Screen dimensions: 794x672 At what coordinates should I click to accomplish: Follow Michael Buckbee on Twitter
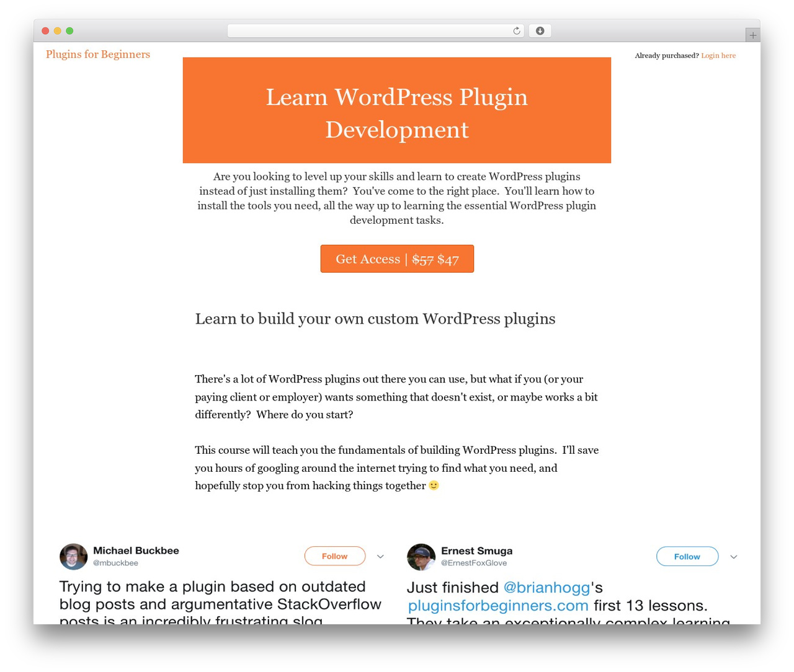[335, 556]
